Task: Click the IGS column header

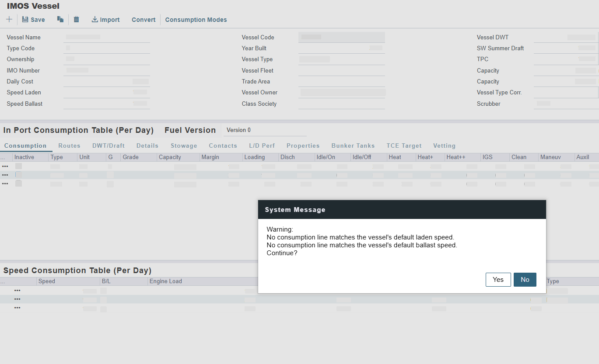Action: tap(495, 157)
